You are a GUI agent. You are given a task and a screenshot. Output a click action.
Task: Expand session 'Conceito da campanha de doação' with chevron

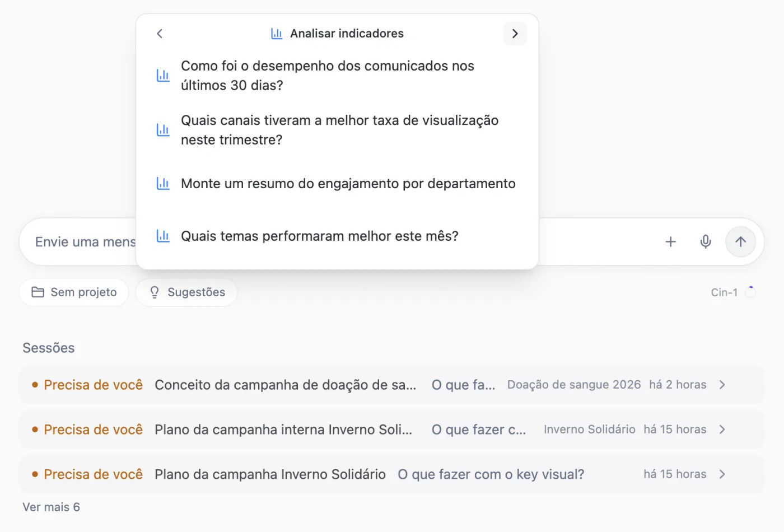pos(722,385)
